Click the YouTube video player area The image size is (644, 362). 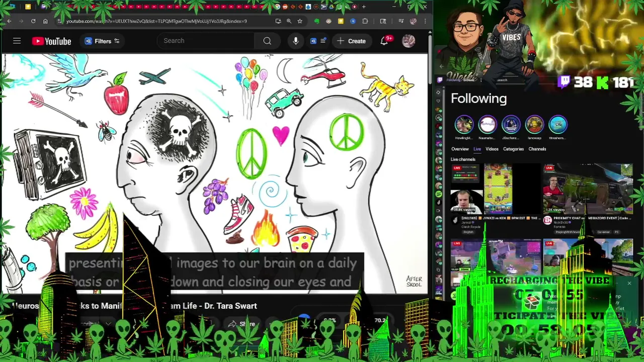point(214,173)
